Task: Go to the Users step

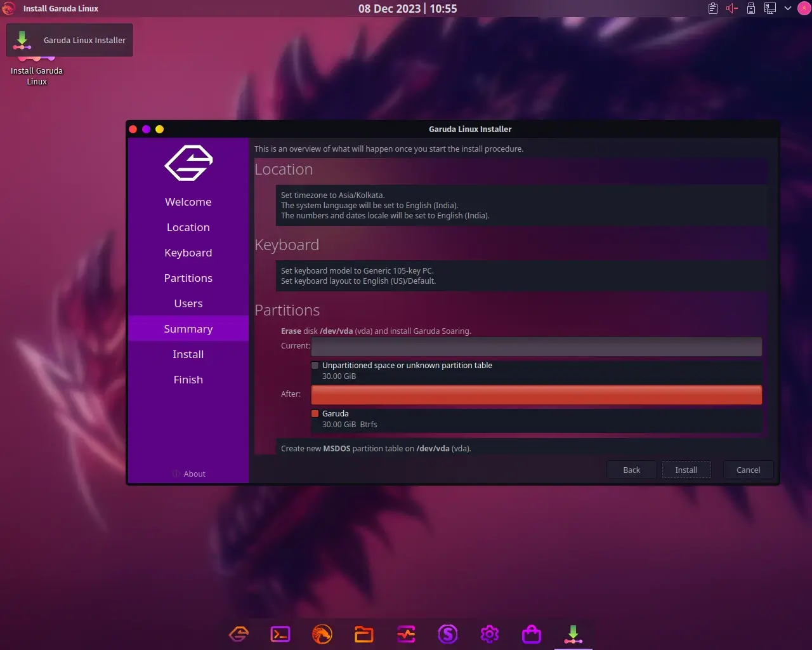Action: click(x=188, y=303)
